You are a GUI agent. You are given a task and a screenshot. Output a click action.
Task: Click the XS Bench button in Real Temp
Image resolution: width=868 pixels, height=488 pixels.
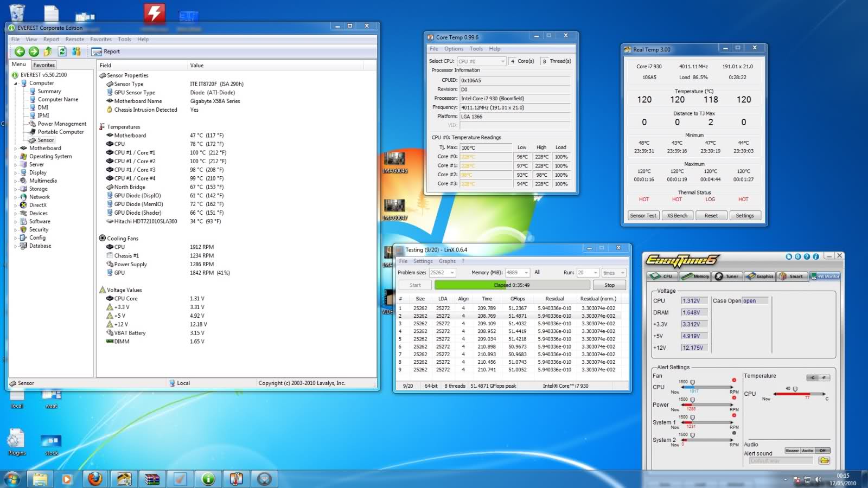tap(677, 215)
